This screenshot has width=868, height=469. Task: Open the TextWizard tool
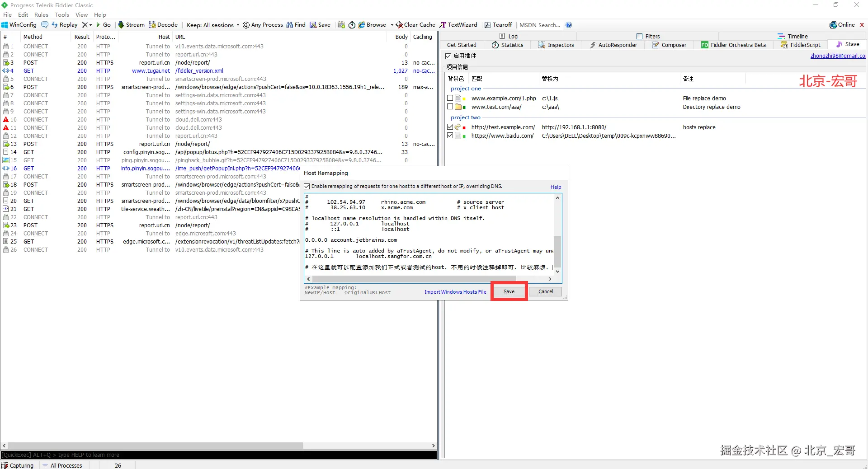(458, 25)
